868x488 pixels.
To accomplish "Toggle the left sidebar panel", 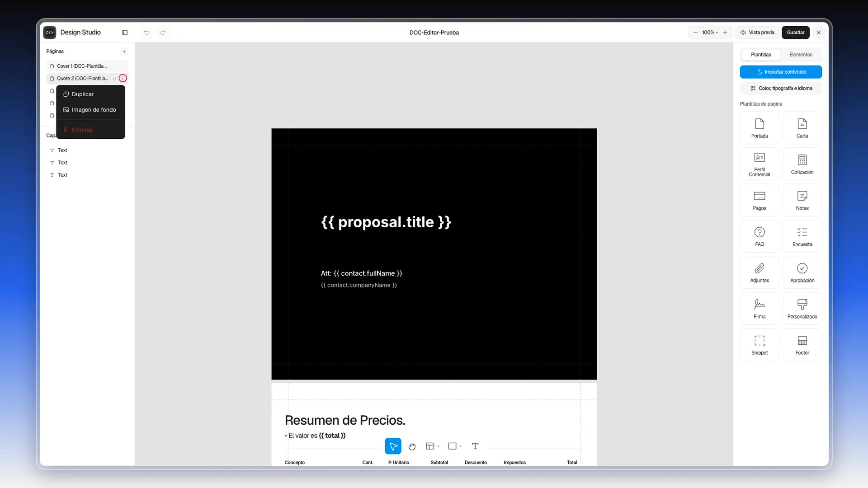I will [x=125, y=33].
